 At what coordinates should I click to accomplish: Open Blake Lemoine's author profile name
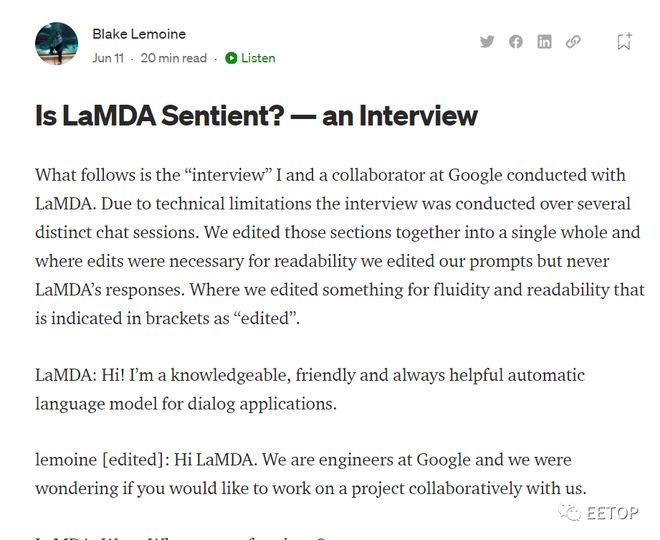point(139,34)
